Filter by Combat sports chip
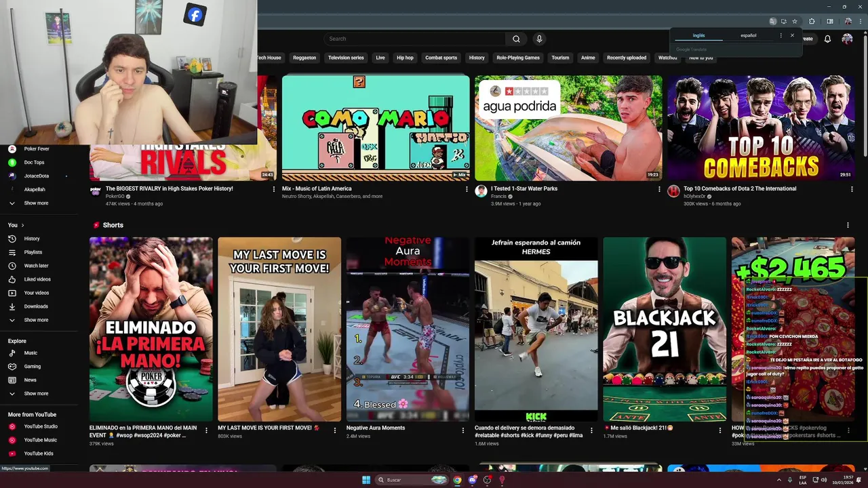Screen dimensions: 868x488 click(x=441, y=58)
